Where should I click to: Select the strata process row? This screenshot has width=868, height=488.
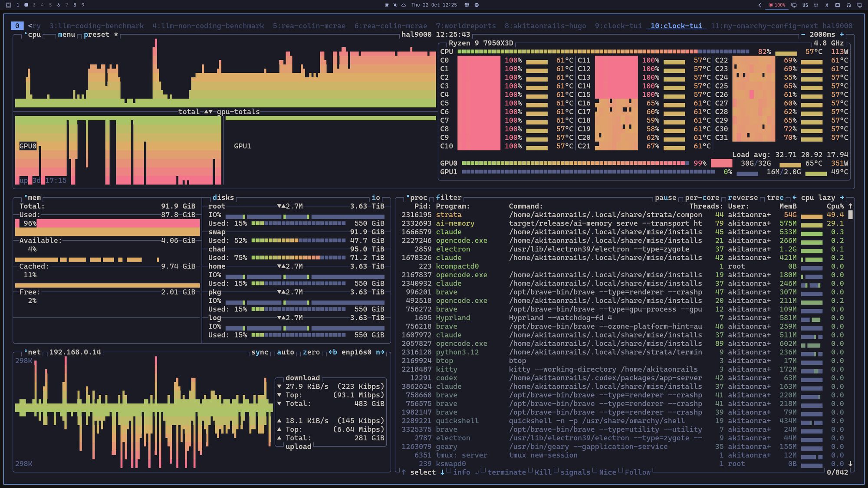[623, 215]
